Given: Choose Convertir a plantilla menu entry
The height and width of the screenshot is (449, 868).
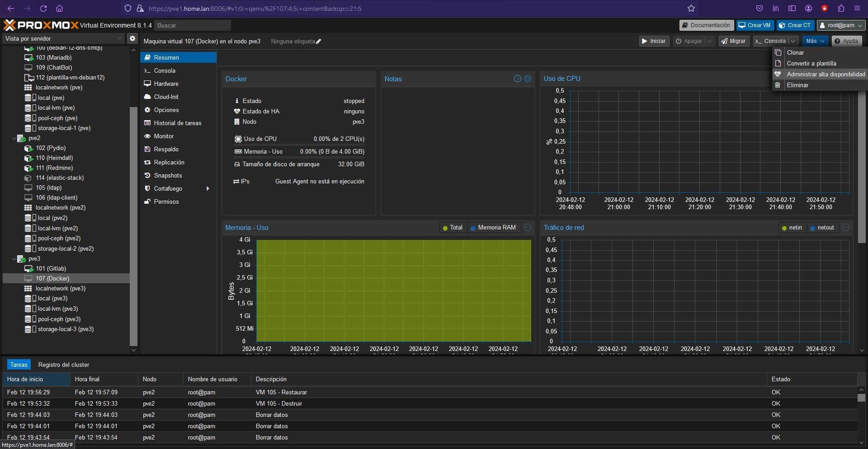Looking at the screenshot, I should coord(820,63).
